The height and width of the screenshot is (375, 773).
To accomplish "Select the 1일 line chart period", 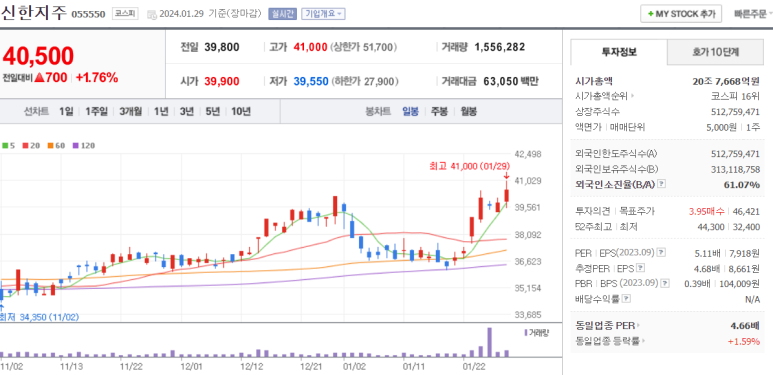I will pyautogui.click(x=66, y=111).
